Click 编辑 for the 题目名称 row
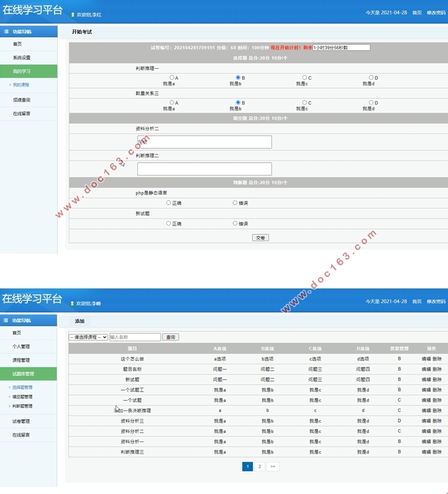The width and height of the screenshot is (448, 494). [x=426, y=369]
